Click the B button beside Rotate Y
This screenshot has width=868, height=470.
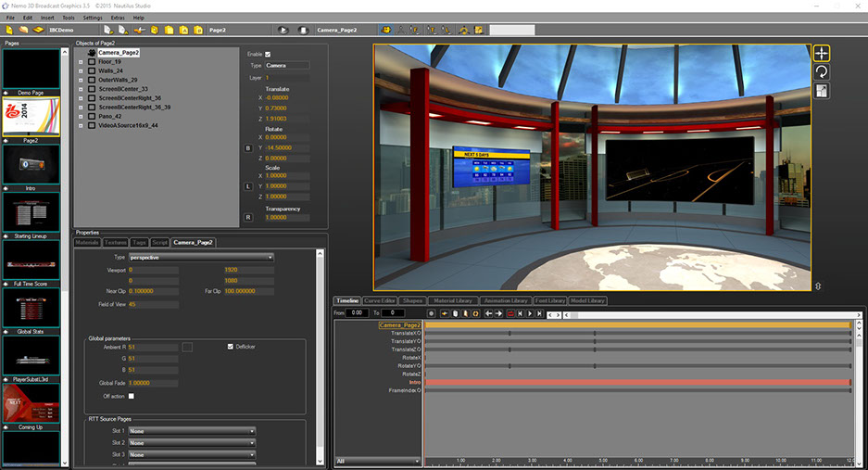pos(247,147)
